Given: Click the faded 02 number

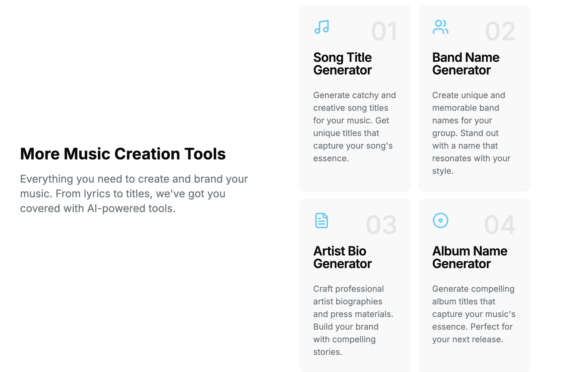Looking at the screenshot, I should click(x=500, y=31).
